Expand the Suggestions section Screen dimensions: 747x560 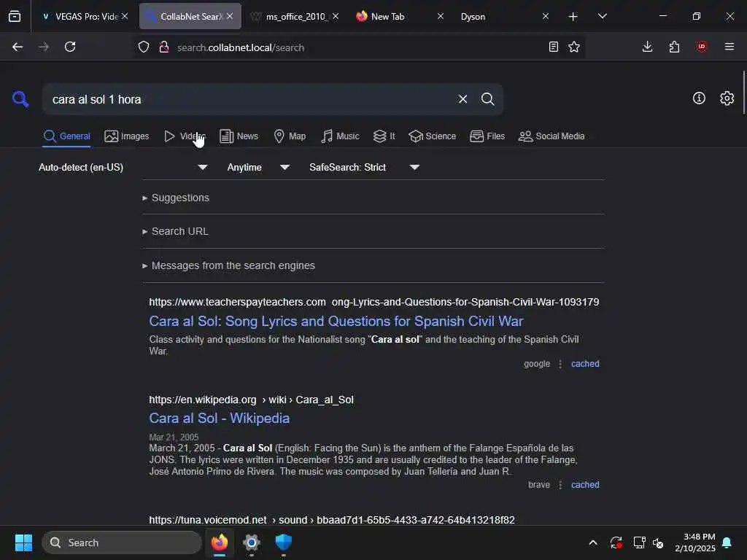(176, 198)
